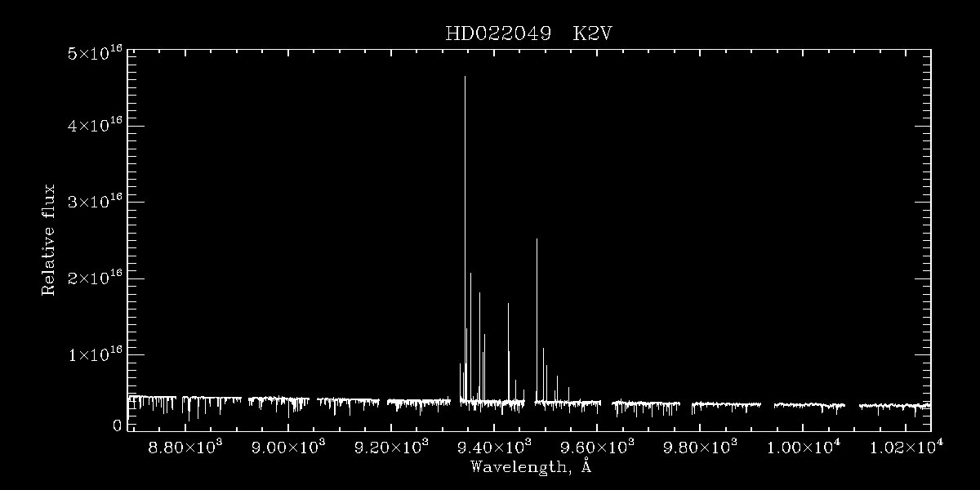Click the 4×10^16 y-axis tick label

click(94, 126)
